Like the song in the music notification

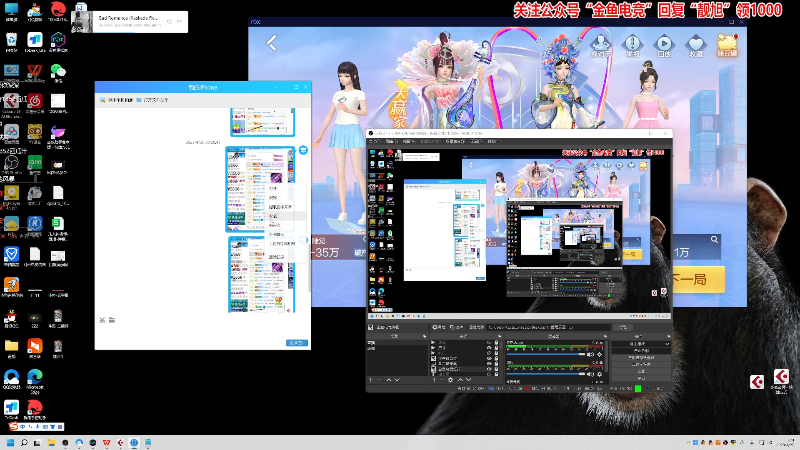click(169, 22)
